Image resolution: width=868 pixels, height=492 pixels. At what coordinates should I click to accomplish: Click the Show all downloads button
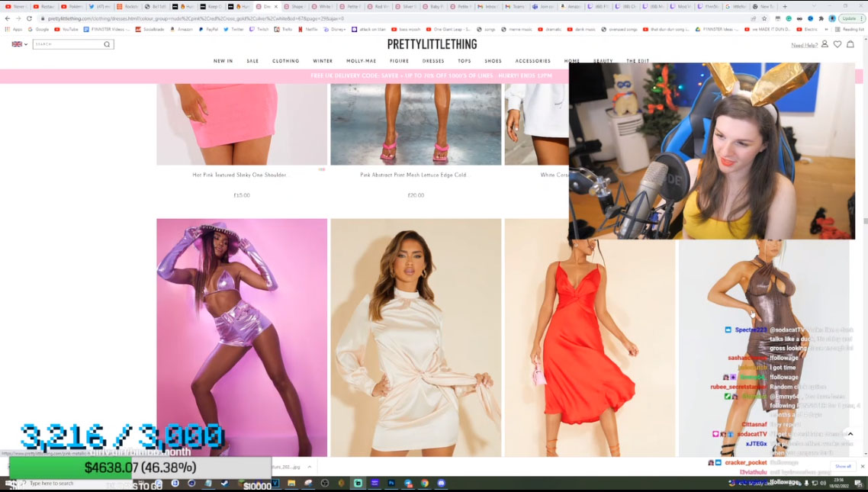click(843, 467)
